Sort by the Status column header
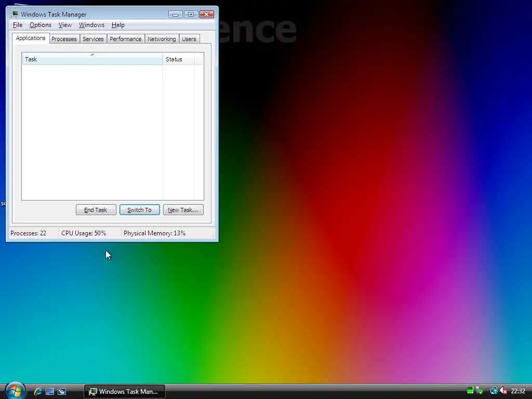The image size is (532, 399). coord(179,59)
